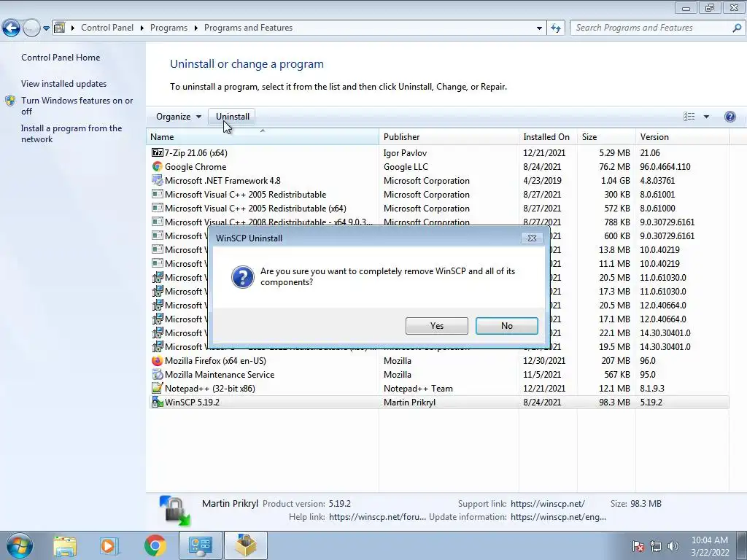Screen dimensions: 747x560
Task: Click Martin Prikryl publisher cell in list
Action: click(409, 402)
